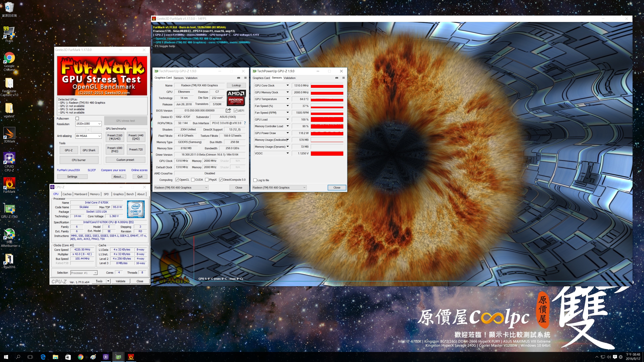Toggle the CUDA checkbox
This screenshot has width=644, height=362.
193,180
